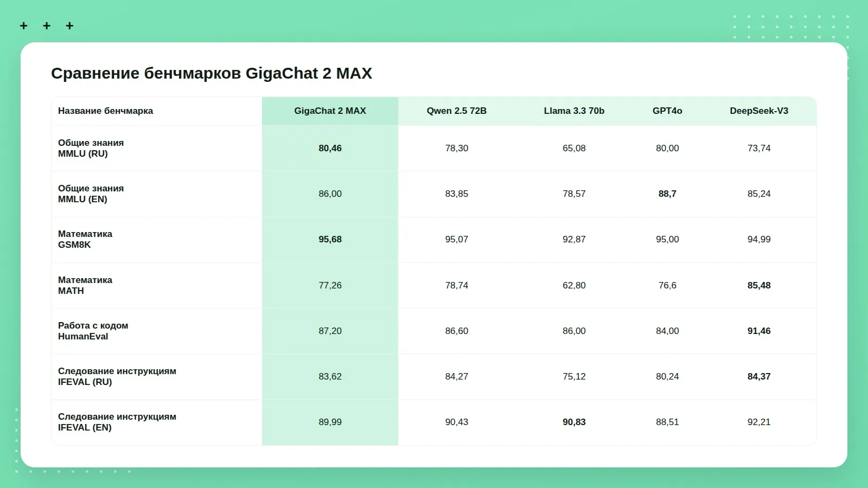Click DeepSeek's bold MATH score "85,48"
868x488 pixels.
pos(759,285)
